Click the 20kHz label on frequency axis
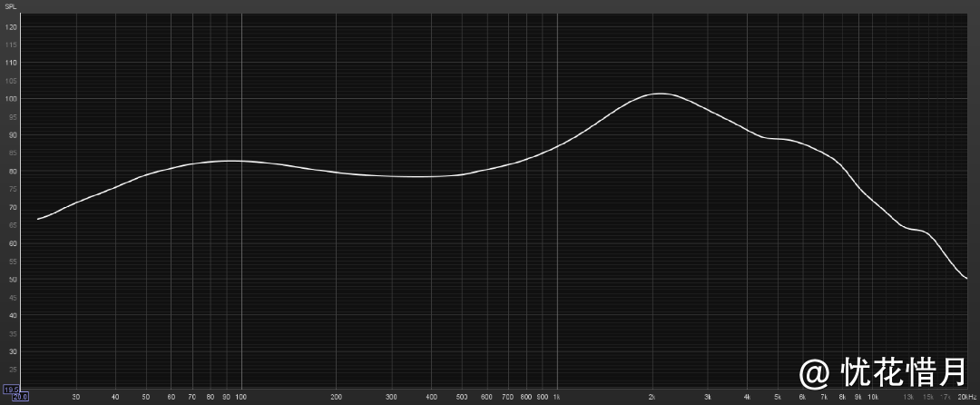The image size is (980, 405). pos(965,397)
